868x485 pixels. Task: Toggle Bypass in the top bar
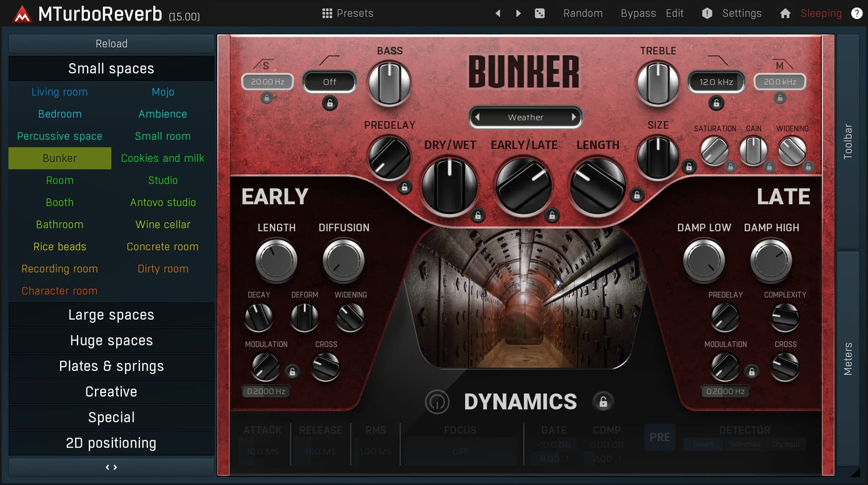click(x=638, y=13)
